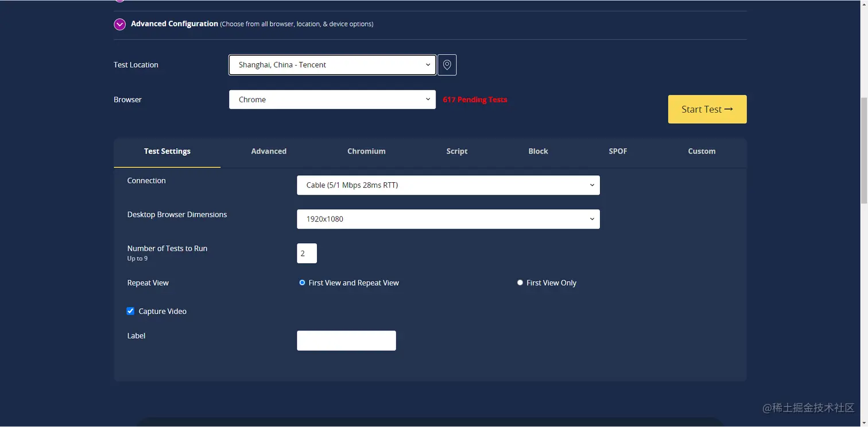Open the Browser dropdown showing Chrome
This screenshot has width=868, height=427.
[332, 99]
